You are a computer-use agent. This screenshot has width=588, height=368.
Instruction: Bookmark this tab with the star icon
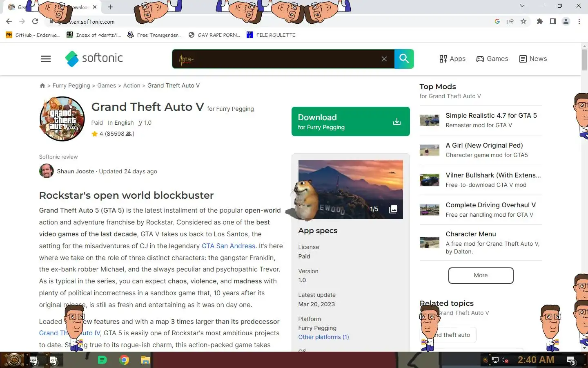[x=523, y=22]
